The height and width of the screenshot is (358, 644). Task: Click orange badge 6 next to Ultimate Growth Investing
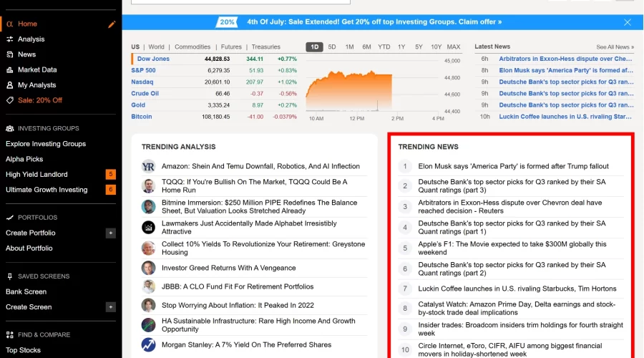pyautogui.click(x=110, y=190)
